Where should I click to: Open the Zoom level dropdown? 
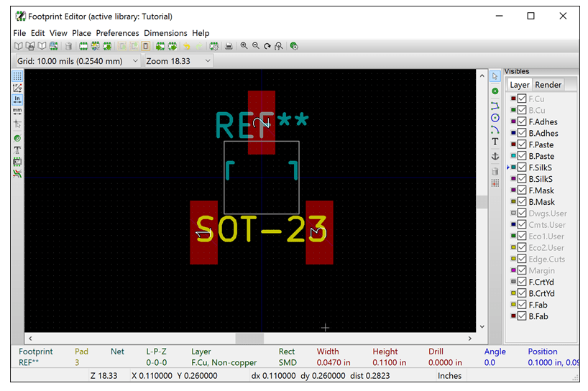click(179, 60)
